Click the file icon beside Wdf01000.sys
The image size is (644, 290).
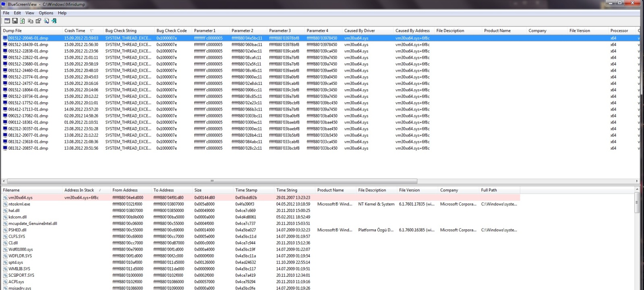(x=5, y=249)
